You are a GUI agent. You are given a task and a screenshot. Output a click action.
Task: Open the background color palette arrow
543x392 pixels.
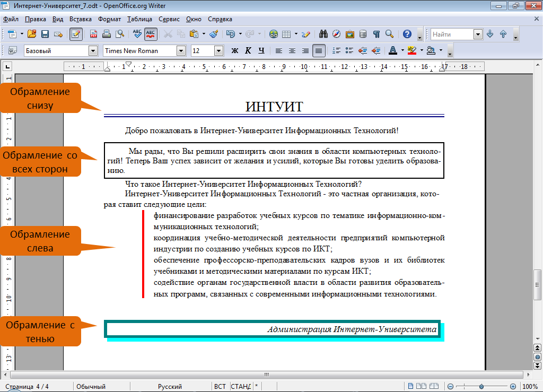point(441,50)
